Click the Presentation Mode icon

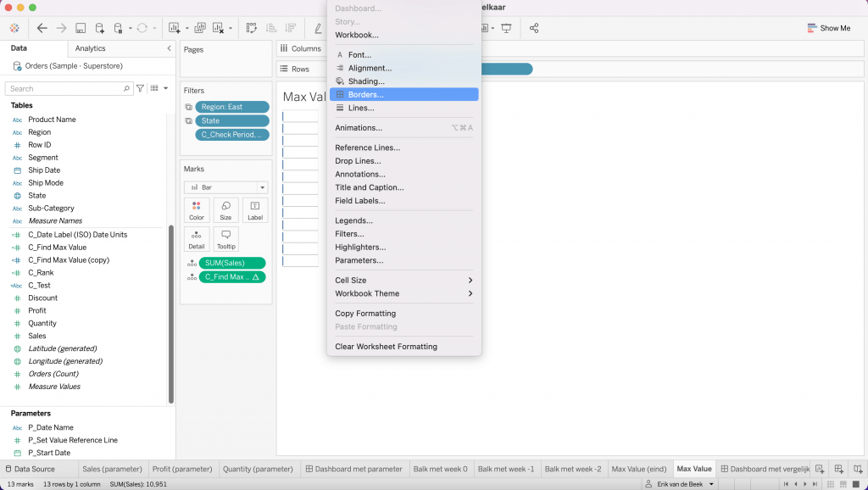(x=507, y=28)
